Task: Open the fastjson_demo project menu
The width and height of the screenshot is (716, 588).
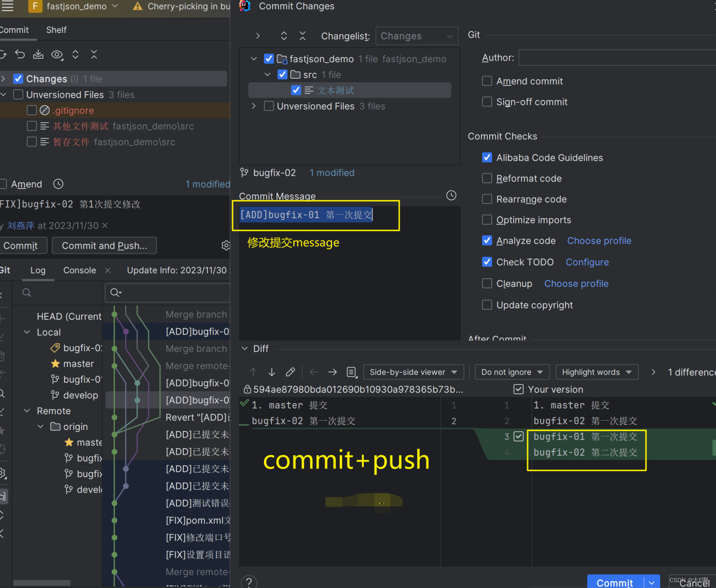Action: 74,6
